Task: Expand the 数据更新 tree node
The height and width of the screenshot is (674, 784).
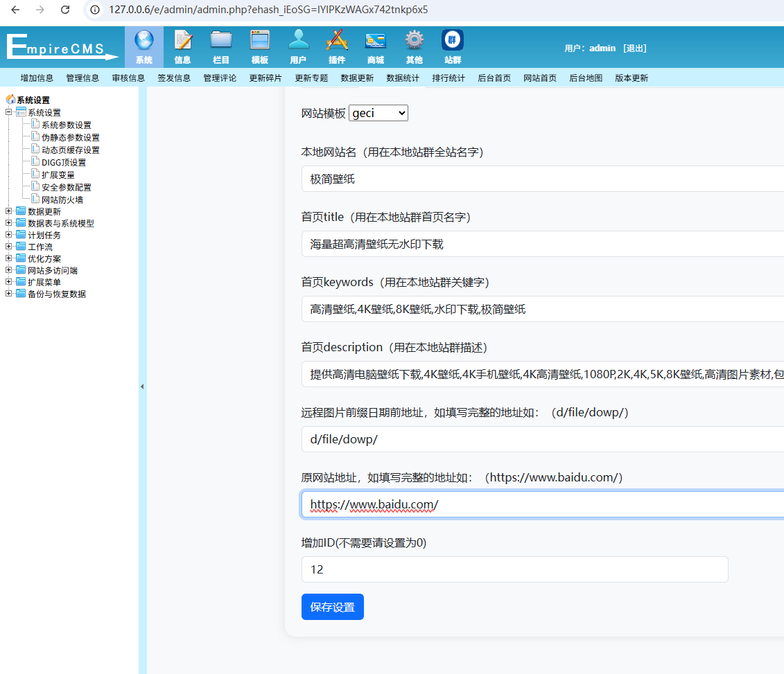Action: (9, 211)
